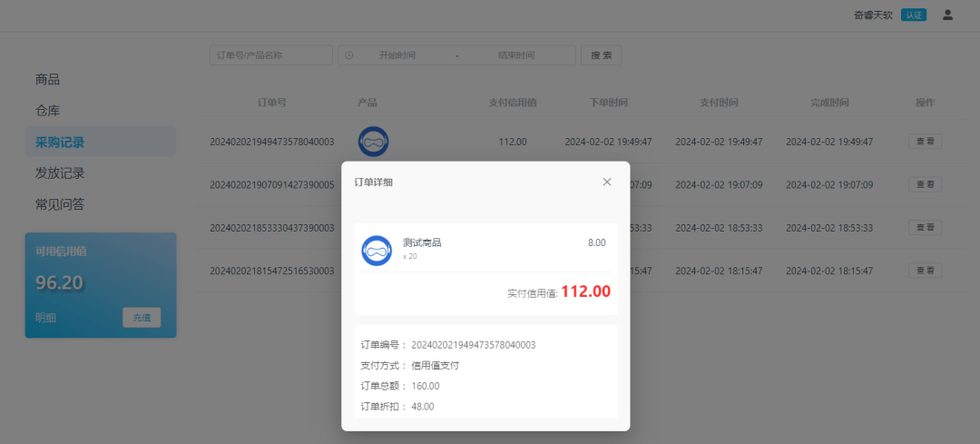This screenshot has width=980, height=444.
Task: Click the user profile icon
Action: point(947,15)
